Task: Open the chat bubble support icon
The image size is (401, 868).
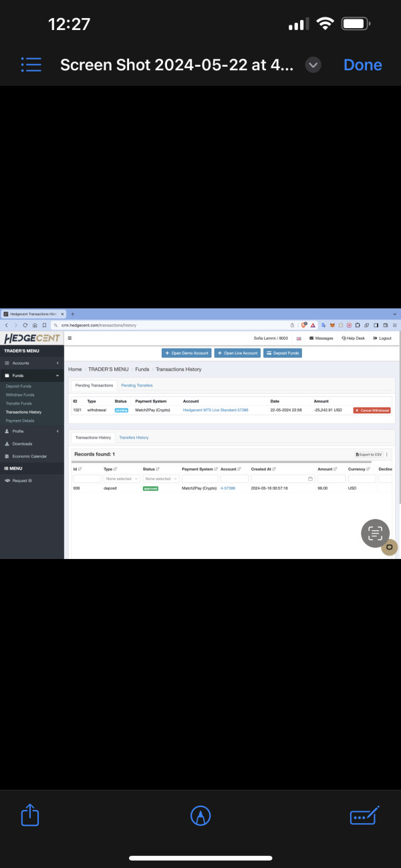Action: click(x=389, y=548)
